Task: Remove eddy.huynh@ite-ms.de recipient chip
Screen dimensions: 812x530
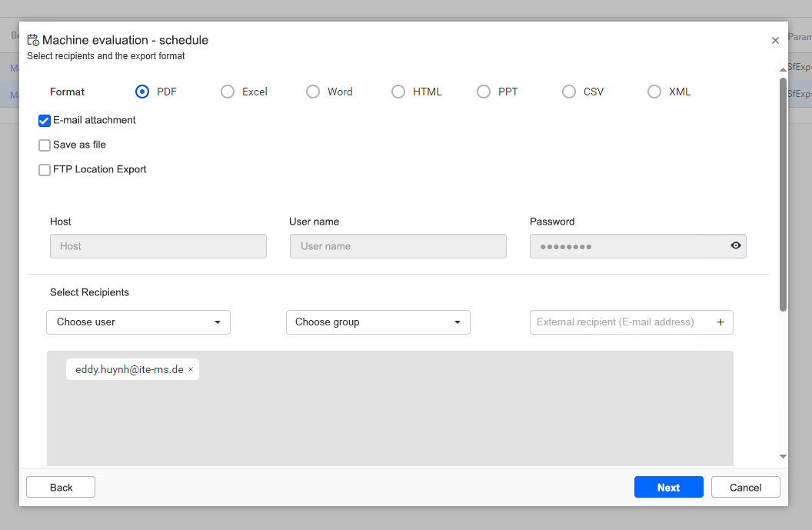Action: point(191,369)
